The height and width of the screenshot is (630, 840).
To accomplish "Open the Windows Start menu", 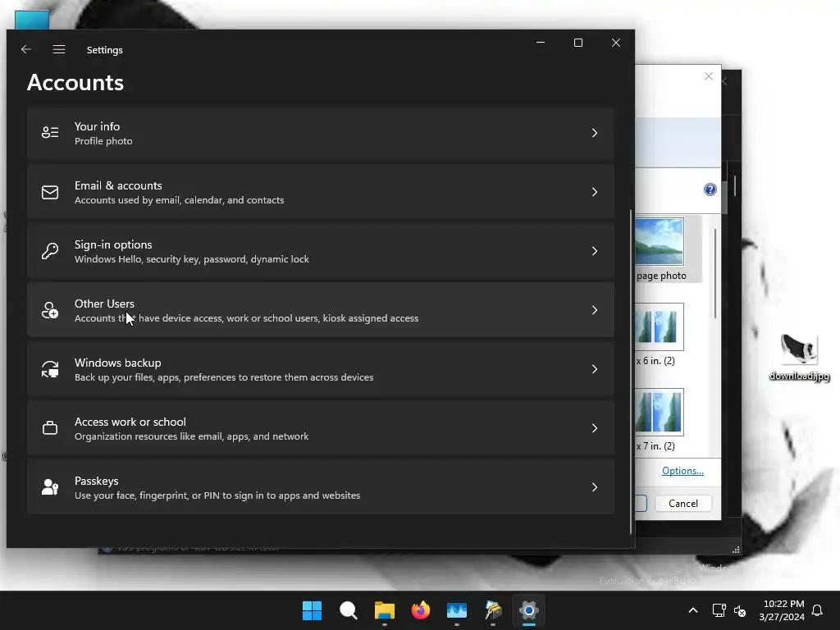I will [x=312, y=610].
